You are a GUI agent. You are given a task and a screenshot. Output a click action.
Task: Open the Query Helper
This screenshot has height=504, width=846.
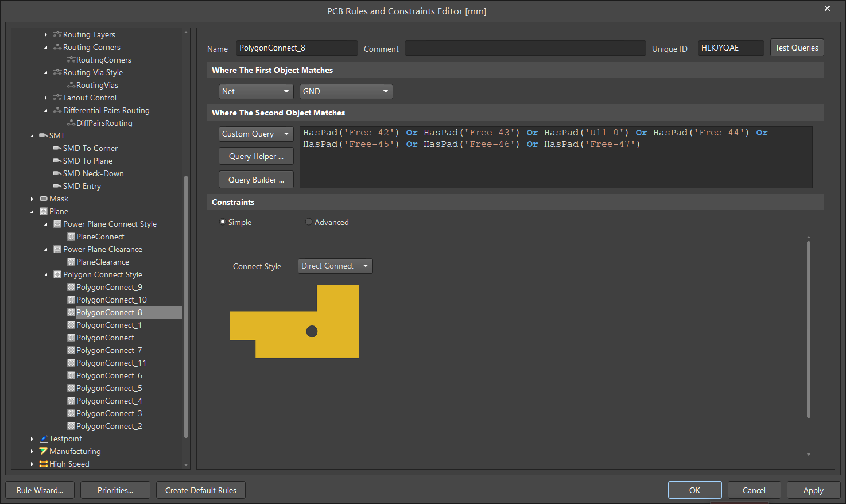click(256, 156)
